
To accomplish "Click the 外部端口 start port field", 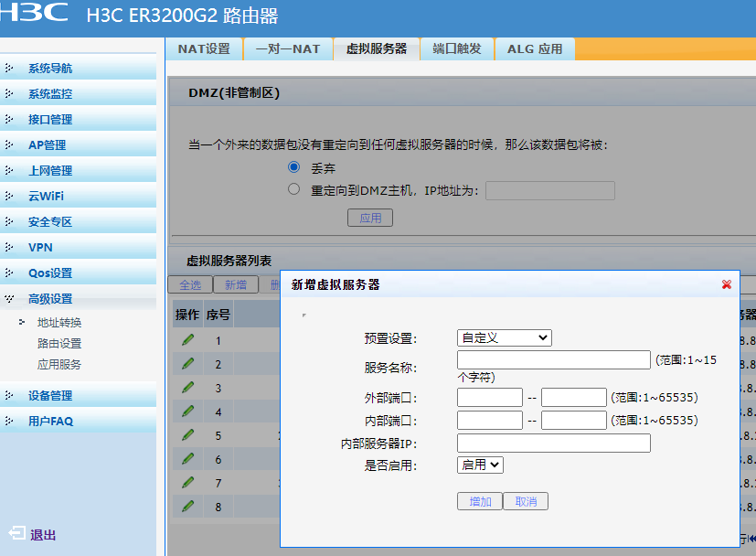I will click(490, 398).
